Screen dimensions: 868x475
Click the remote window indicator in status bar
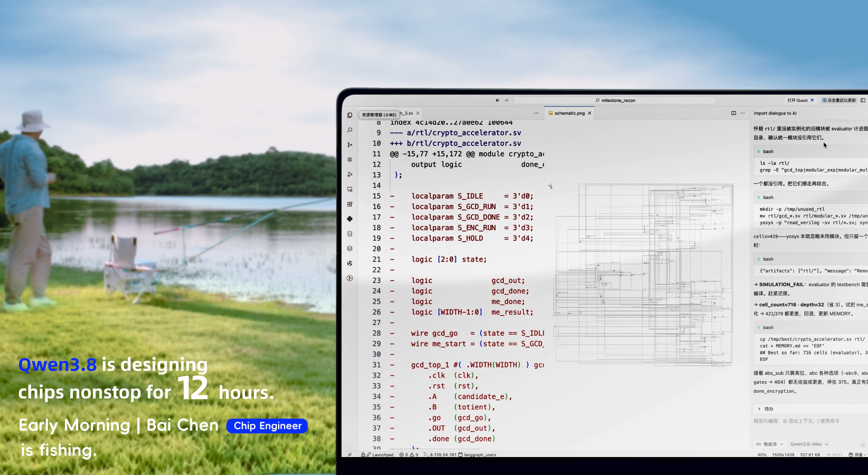point(350,455)
